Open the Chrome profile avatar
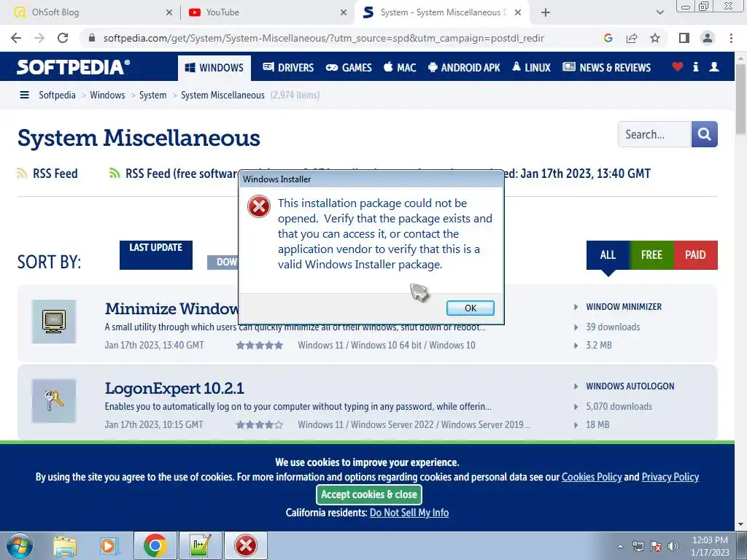The width and height of the screenshot is (747, 560). pos(708,38)
